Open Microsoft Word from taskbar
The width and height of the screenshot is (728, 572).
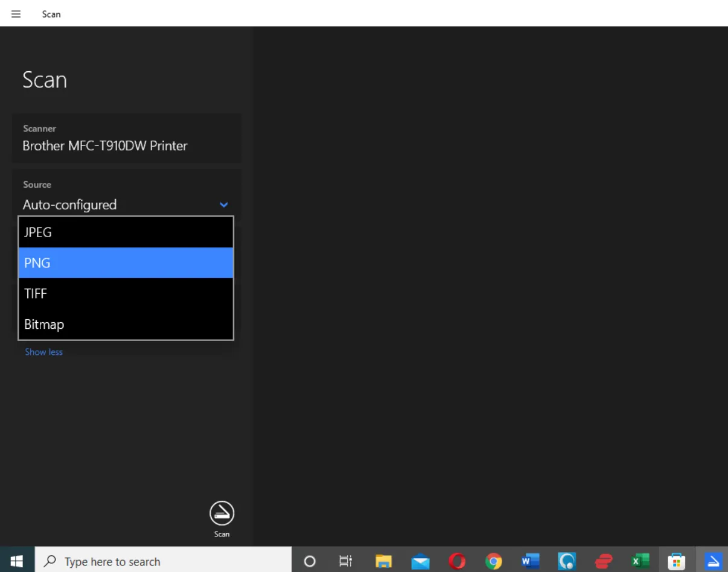point(531,562)
